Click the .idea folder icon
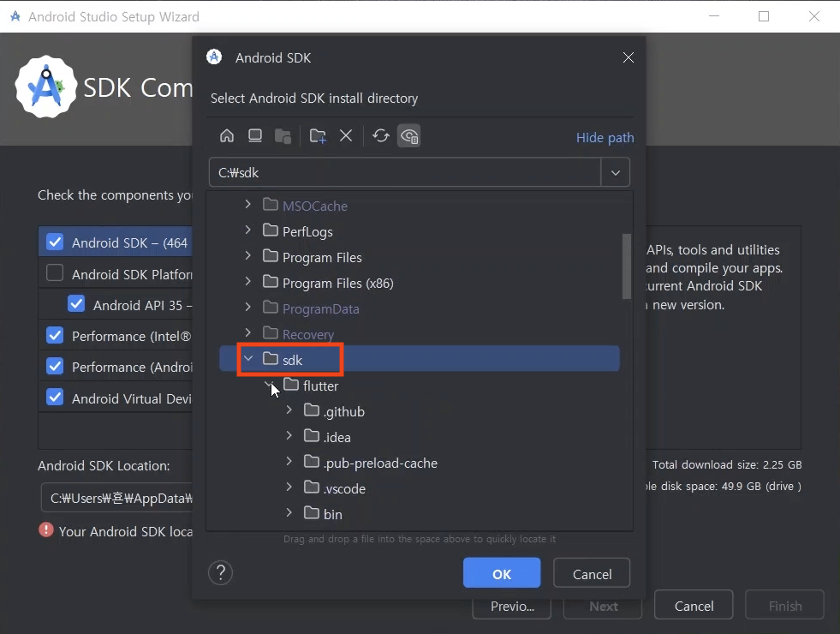The image size is (840, 634). [311, 436]
